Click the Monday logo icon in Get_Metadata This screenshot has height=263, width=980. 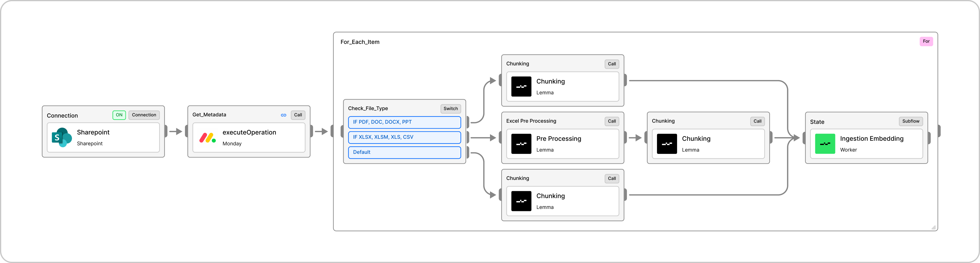point(207,137)
